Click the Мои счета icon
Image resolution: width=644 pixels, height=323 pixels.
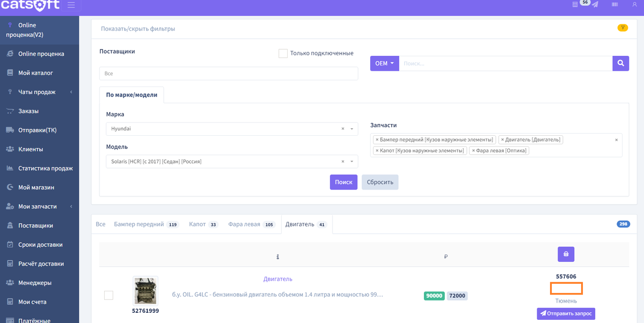[x=10, y=302]
